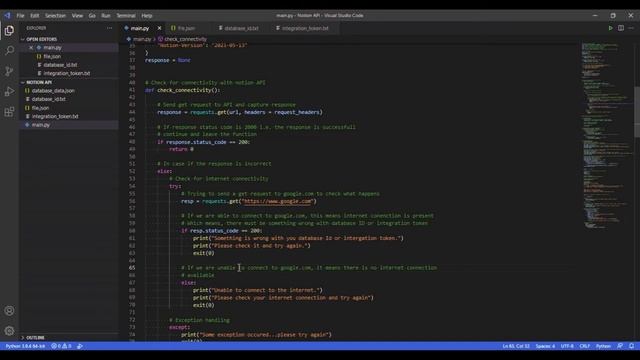Switch to the file.json tab
This screenshot has height=360, width=640.
point(187,28)
